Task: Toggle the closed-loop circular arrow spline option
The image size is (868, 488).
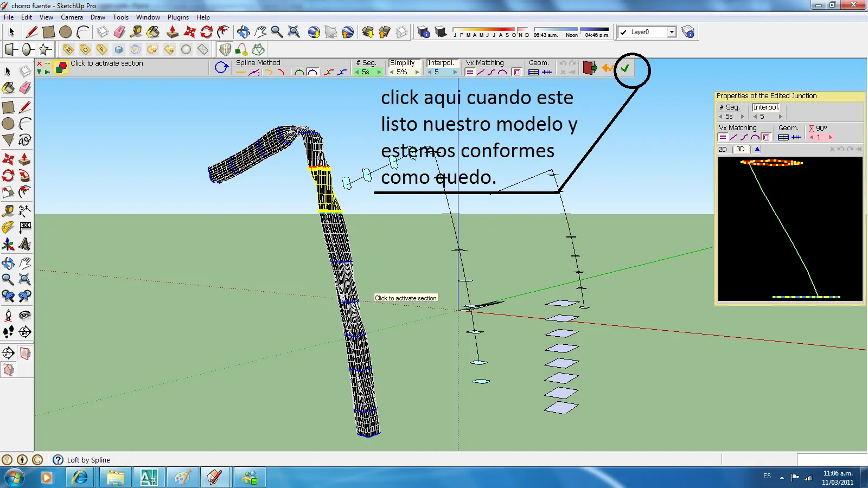Action: tap(221, 68)
